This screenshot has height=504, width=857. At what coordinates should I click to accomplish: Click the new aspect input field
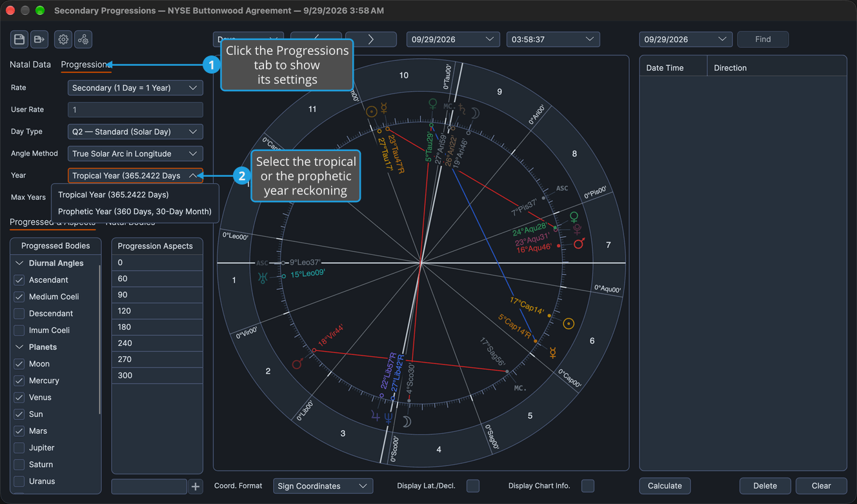pos(149,486)
